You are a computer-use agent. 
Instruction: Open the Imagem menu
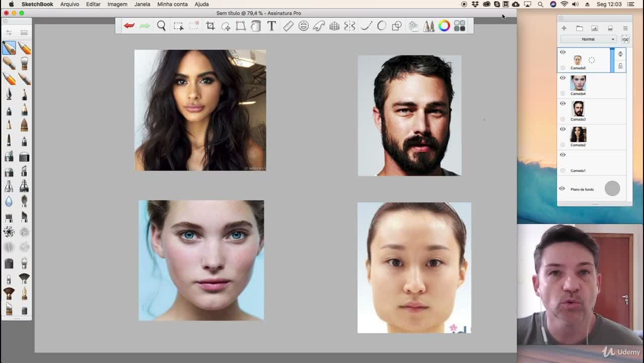tap(117, 4)
